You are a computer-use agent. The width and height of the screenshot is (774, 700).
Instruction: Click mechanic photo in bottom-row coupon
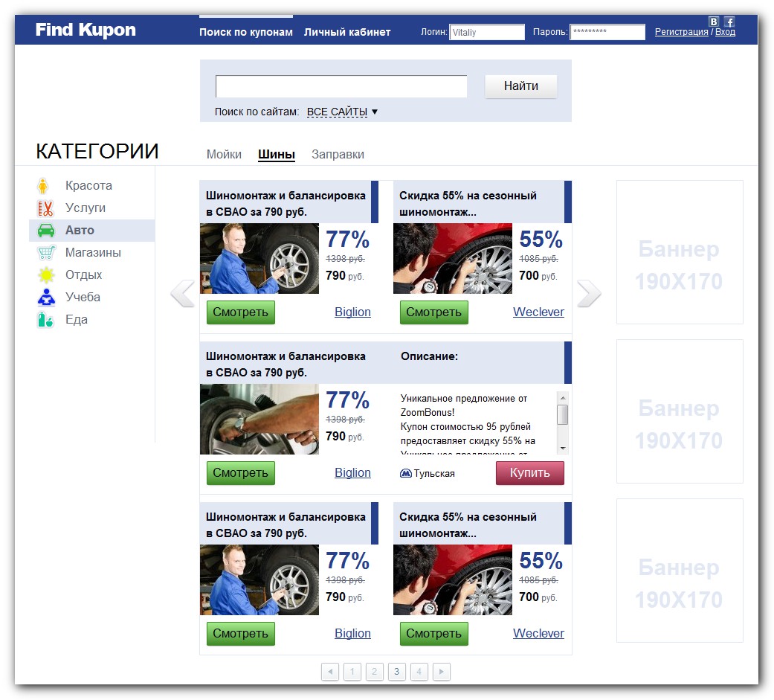pos(259,579)
